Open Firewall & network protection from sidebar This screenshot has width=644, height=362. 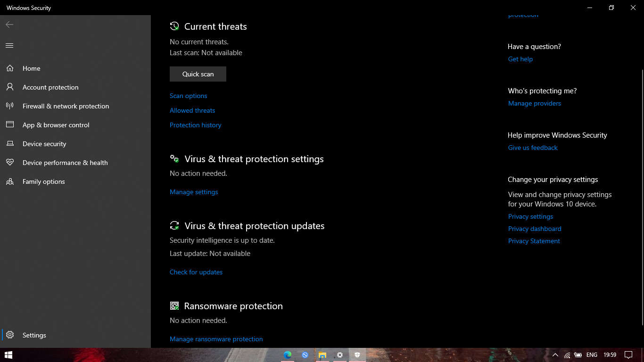coord(66,106)
